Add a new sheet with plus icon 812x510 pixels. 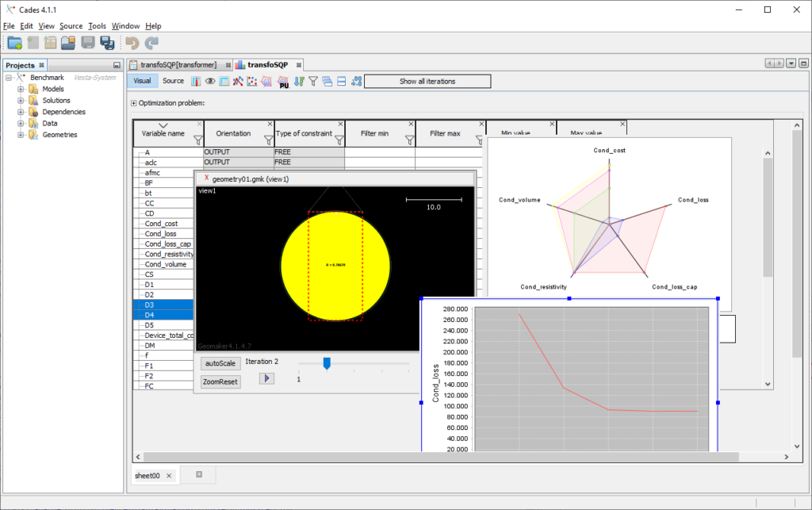point(199,474)
